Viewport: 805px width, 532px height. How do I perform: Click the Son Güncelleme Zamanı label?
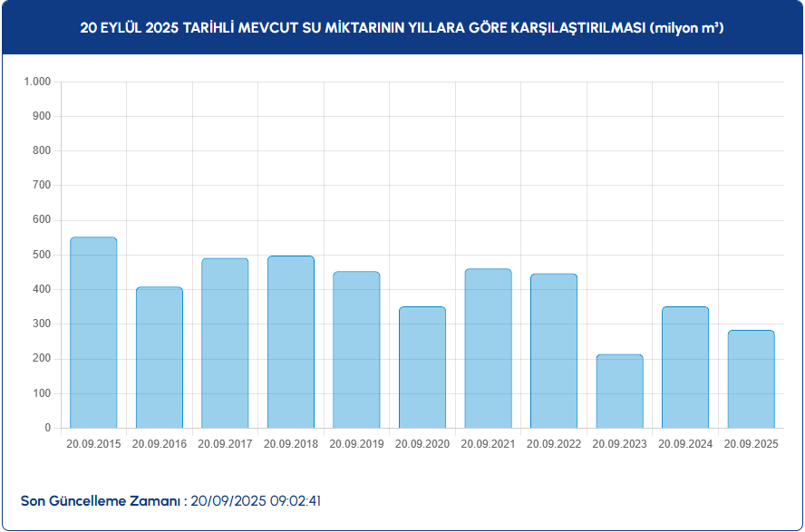[x=101, y=500]
